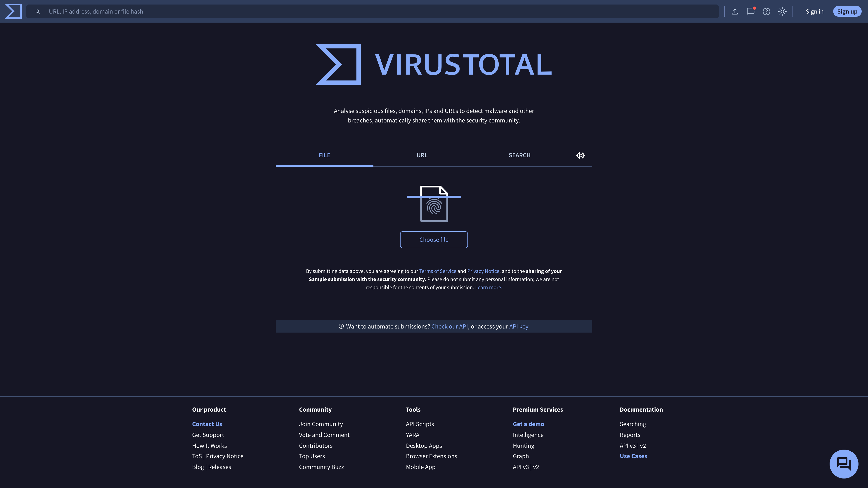Viewport: 868px width, 488px height.
Task: Open the Releases footer link
Action: pyautogui.click(x=220, y=467)
